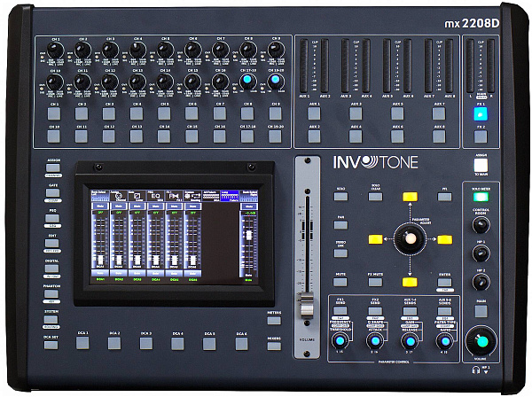Push the SOLO CLEAR button
Viewport: 532px width, 397px height.
pos(376,197)
